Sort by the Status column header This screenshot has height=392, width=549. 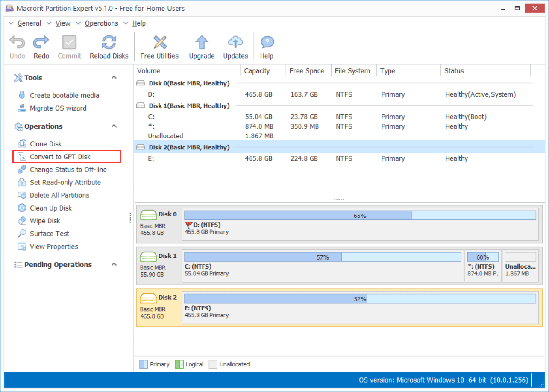[x=486, y=71]
